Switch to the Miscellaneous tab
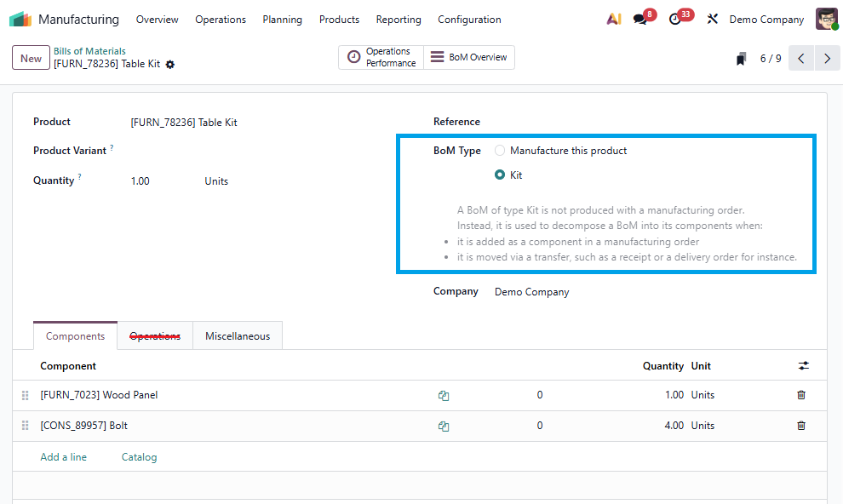 (238, 336)
